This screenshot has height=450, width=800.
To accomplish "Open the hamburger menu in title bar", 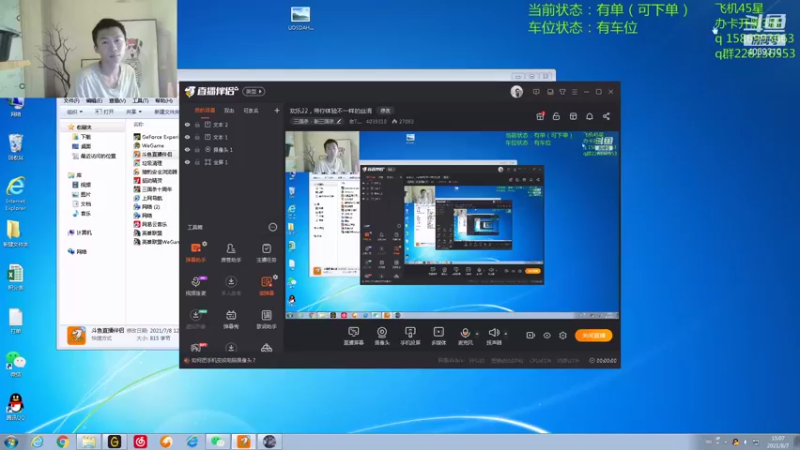I will click(x=574, y=92).
